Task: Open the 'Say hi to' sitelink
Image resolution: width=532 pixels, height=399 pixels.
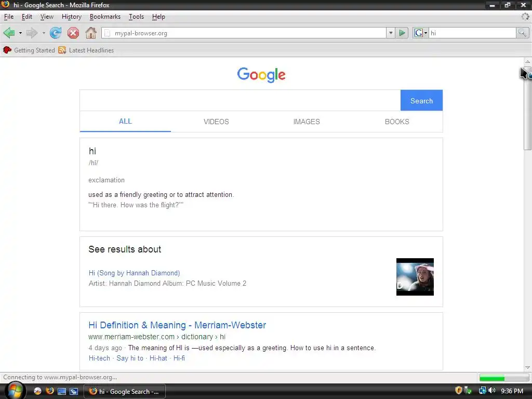Action: tap(130, 358)
